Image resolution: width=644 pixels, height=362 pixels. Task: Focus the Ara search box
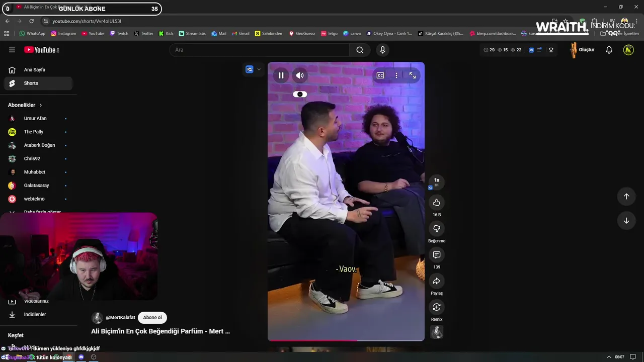click(260, 50)
